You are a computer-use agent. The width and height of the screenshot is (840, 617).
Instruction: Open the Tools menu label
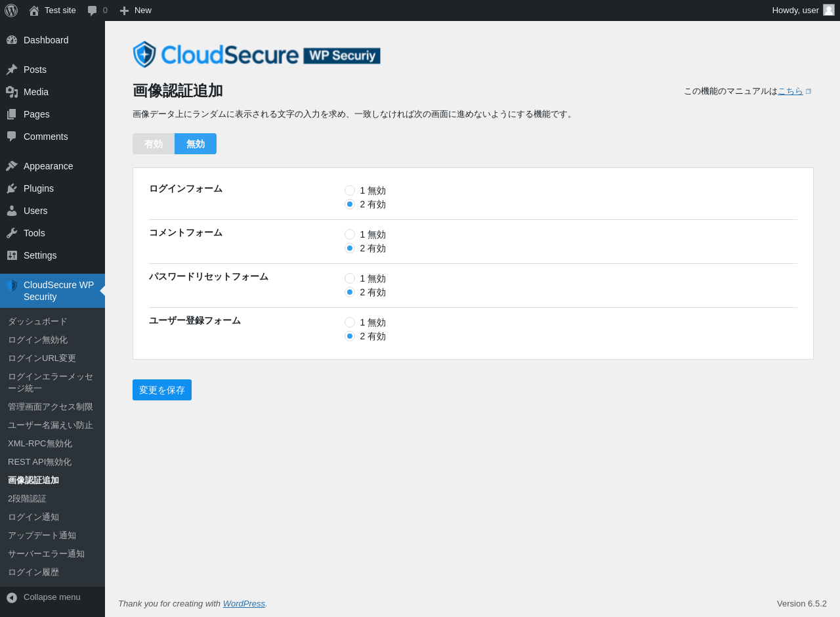tap(34, 233)
